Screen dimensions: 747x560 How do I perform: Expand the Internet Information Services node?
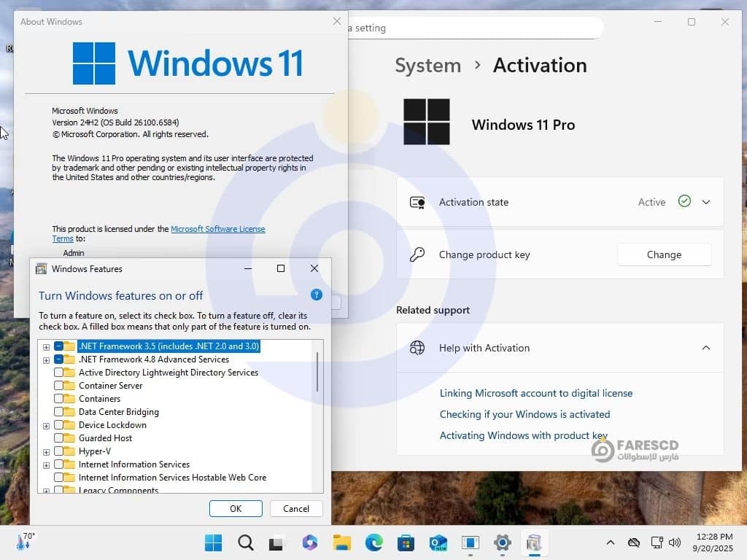tap(47, 465)
